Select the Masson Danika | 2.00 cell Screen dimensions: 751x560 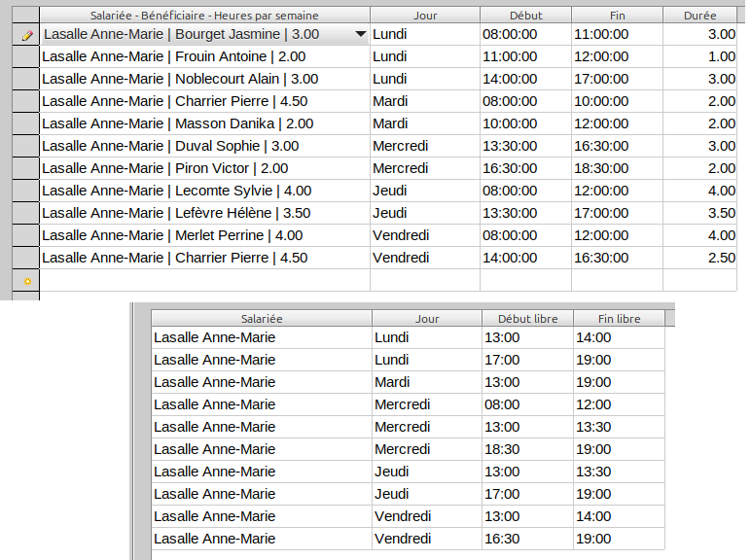tap(205, 123)
